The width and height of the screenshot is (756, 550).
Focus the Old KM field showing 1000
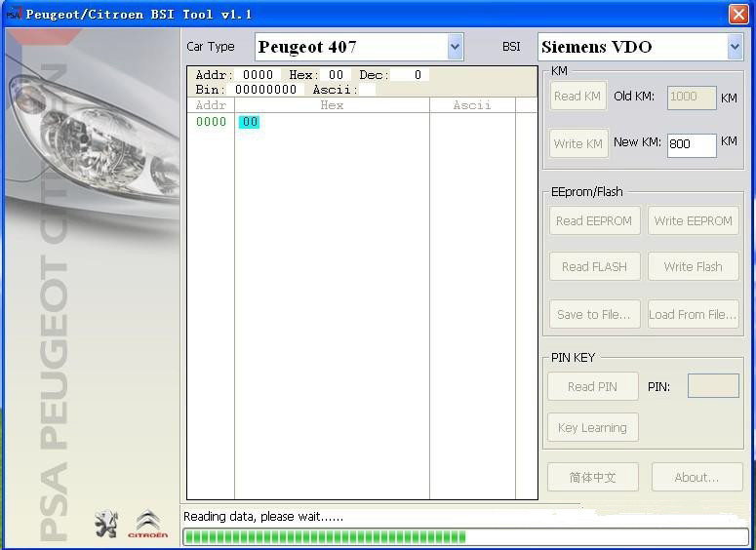[692, 98]
